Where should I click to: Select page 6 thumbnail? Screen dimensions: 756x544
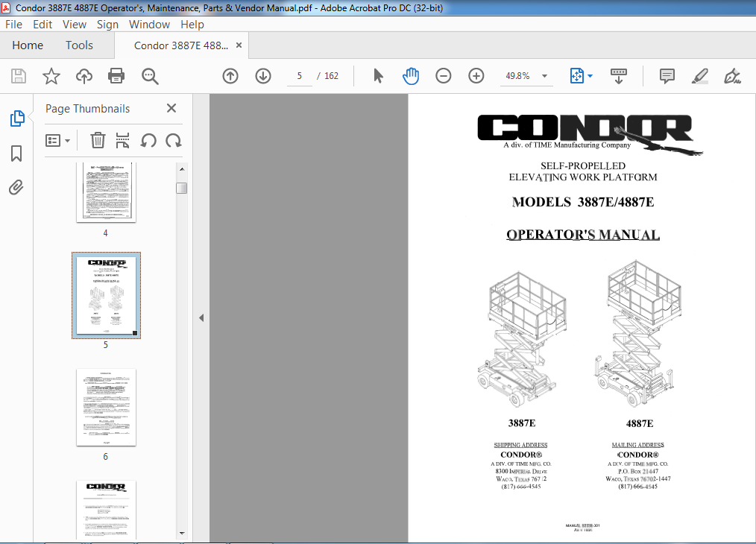[x=106, y=408]
